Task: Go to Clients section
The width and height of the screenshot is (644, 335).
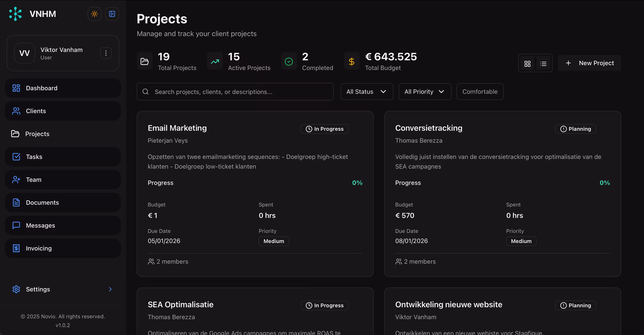Action: 63,111
